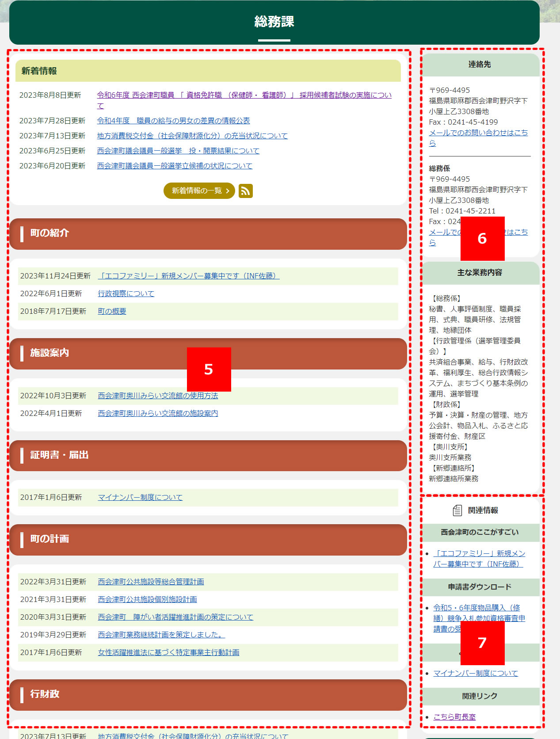The width and height of the screenshot is (560, 739).
Task: Open 行政視察について link
Action: pos(126,293)
